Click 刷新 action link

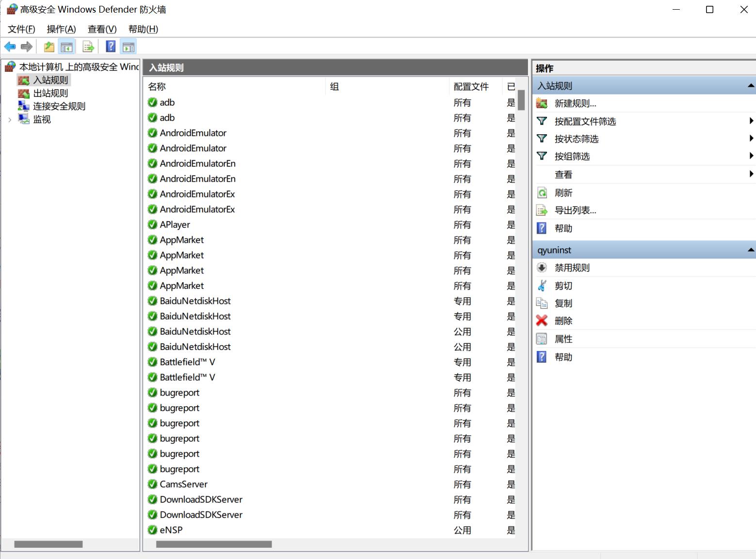[x=563, y=193]
